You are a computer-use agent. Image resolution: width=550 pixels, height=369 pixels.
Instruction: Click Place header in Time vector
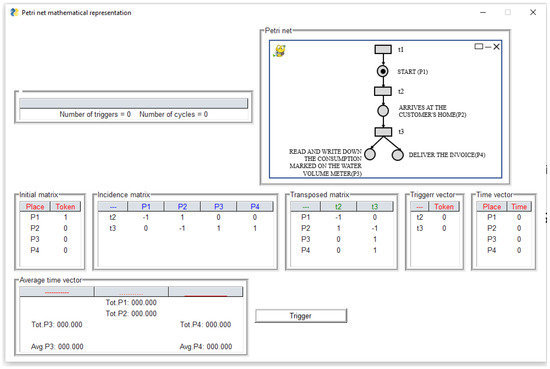[x=492, y=207]
